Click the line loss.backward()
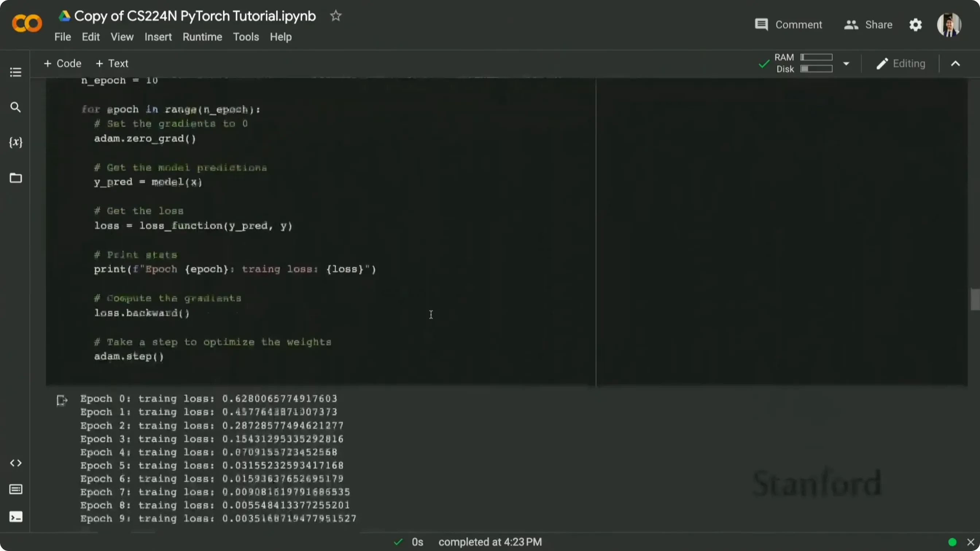980x551 pixels. point(142,313)
